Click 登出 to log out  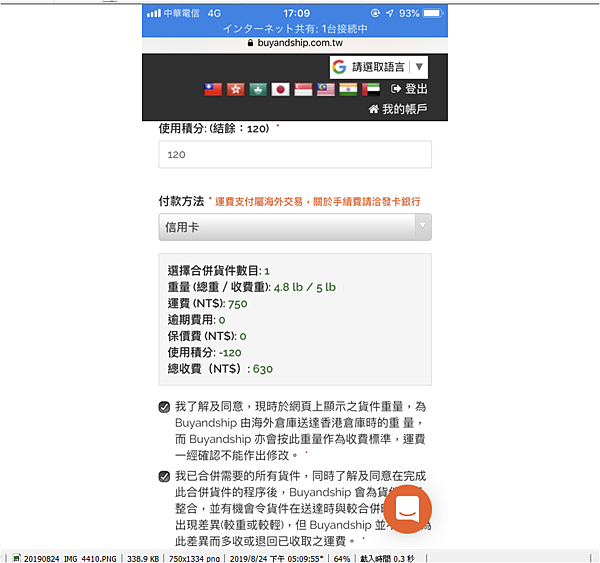[x=416, y=89]
